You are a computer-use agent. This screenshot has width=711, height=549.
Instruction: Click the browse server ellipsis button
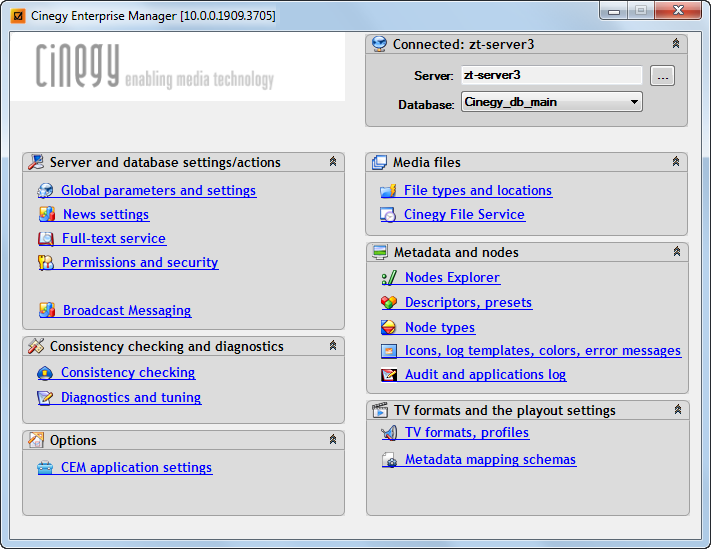click(662, 76)
